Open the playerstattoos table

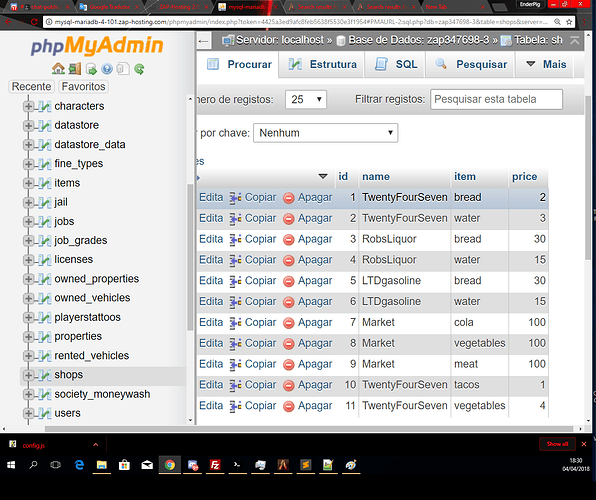coord(87,317)
